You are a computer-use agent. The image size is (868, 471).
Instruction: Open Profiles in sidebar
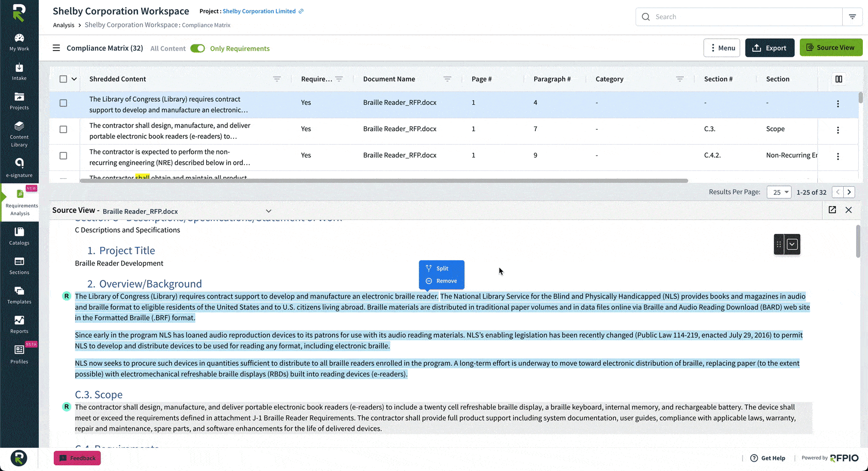19,354
